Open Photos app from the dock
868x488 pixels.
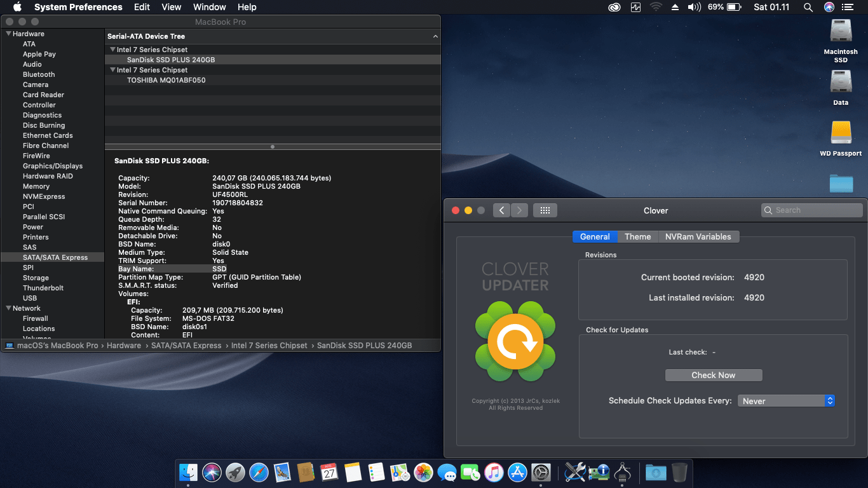(423, 472)
